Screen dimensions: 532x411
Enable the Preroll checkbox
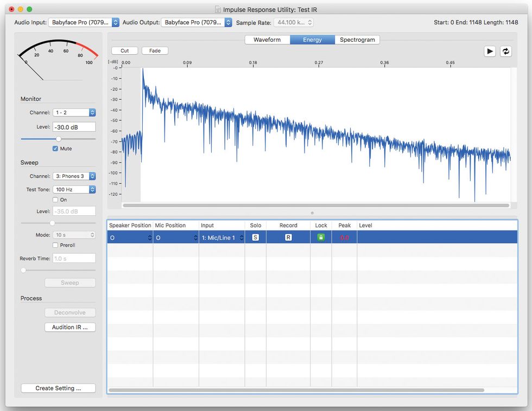55,245
